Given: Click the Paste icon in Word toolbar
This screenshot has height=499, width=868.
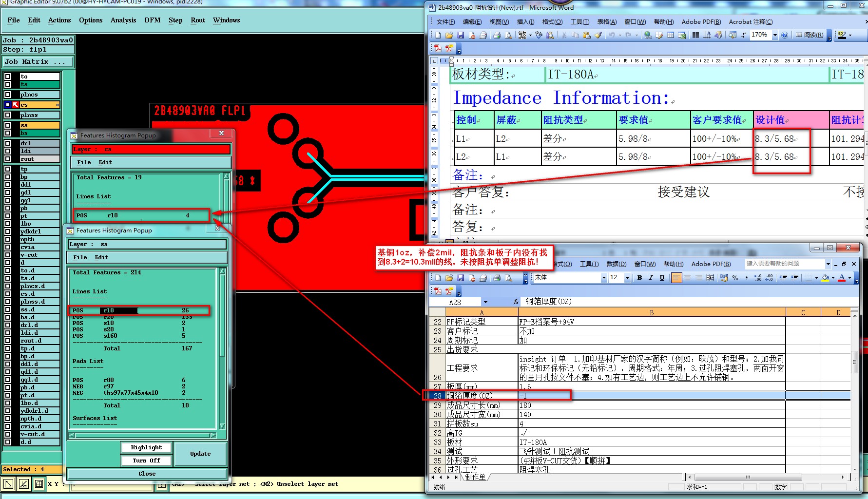Looking at the screenshot, I should tap(587, 35).
